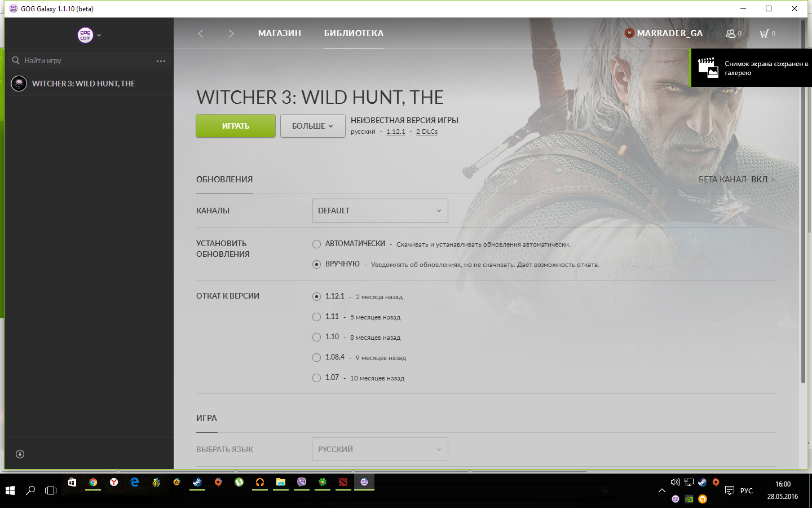Viewport: 812px width, 508px height.
Task: Click the MARRADER_GA avatar picture
Action: pos(629,33)
